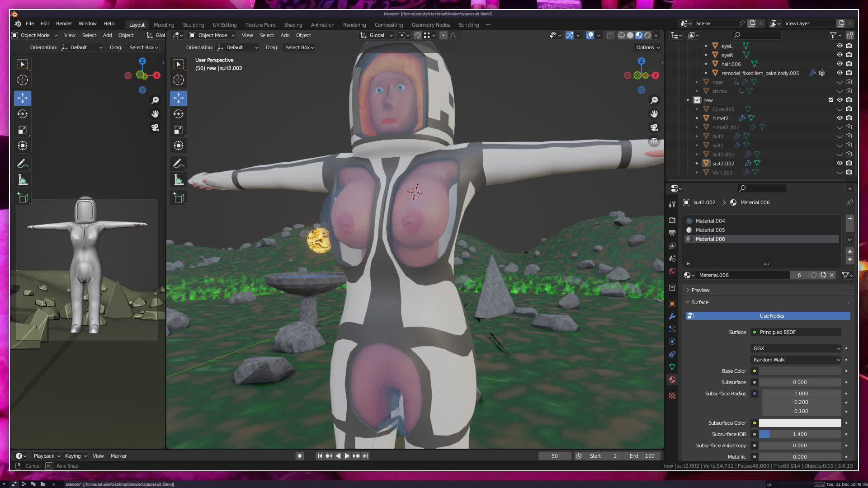
Task: Click the current frame field showing 50
Action: 554,456
